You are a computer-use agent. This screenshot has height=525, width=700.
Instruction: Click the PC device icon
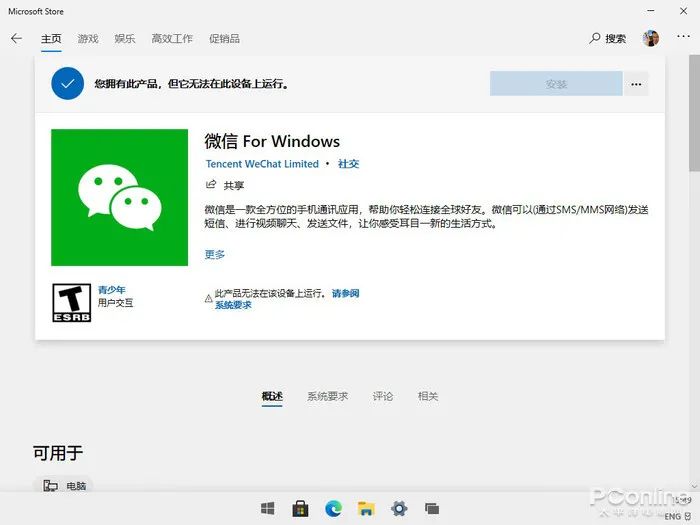click(x=50, y=485)
